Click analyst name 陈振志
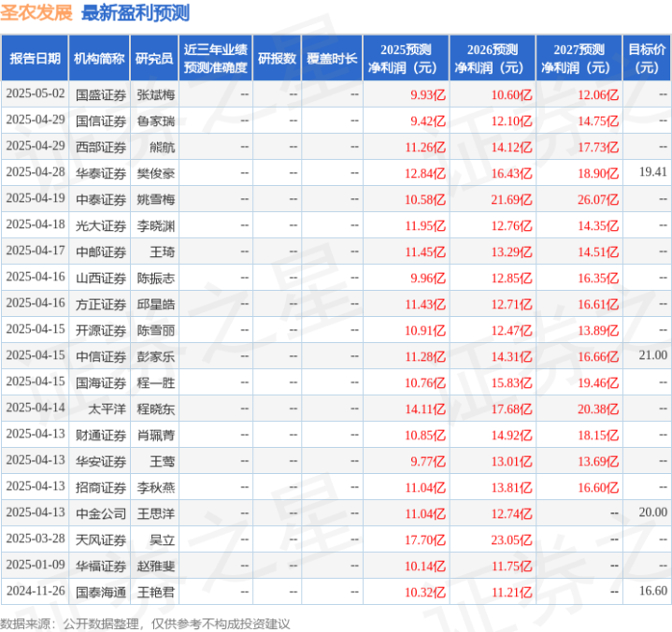 click(x=155, y=278)
